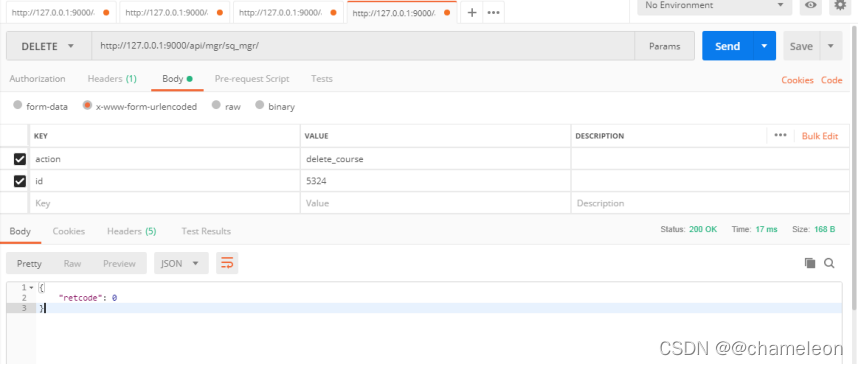Screen dimensions: 858x365
Task: Click the delete_course value cell
Action: pos(435,159)
